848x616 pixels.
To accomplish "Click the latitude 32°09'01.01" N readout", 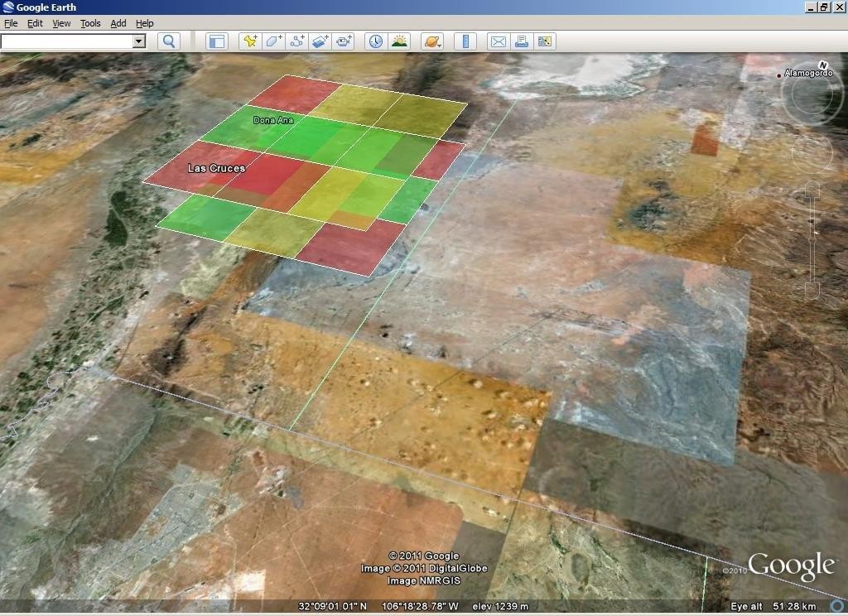I will [333, 606].
